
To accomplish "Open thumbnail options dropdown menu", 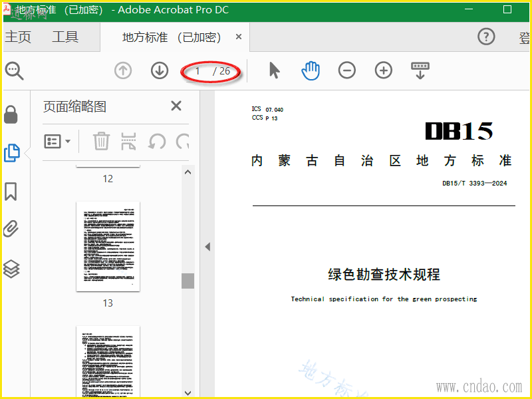I will [57, 141].
